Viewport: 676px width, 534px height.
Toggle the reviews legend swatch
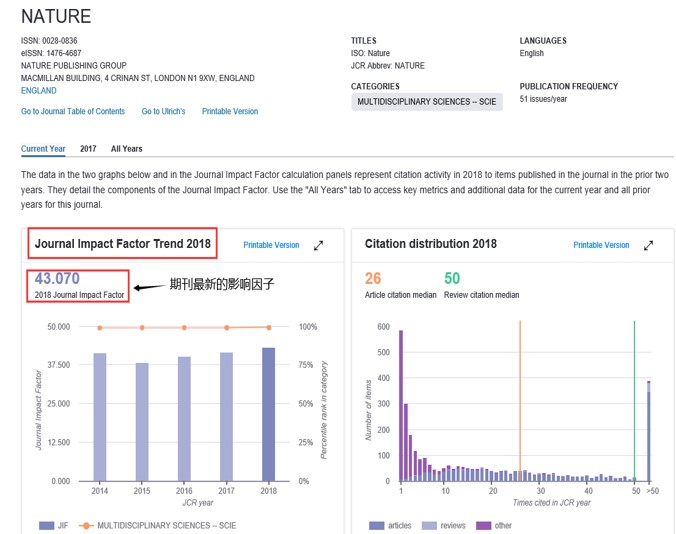(429, 525)
